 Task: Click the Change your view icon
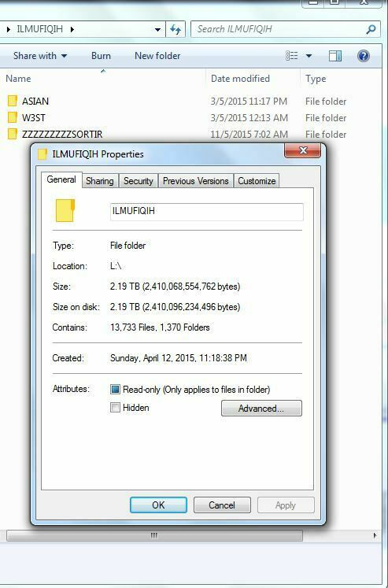(292, 56)
